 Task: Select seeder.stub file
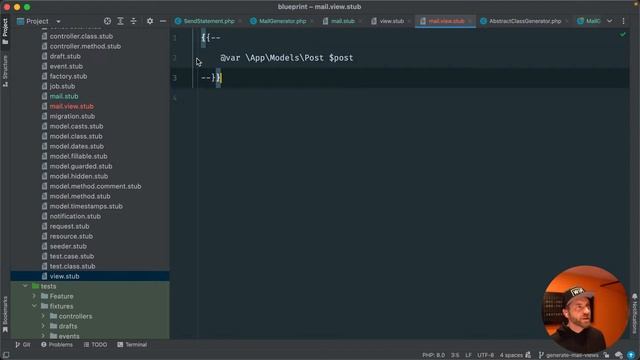(68, 246)
